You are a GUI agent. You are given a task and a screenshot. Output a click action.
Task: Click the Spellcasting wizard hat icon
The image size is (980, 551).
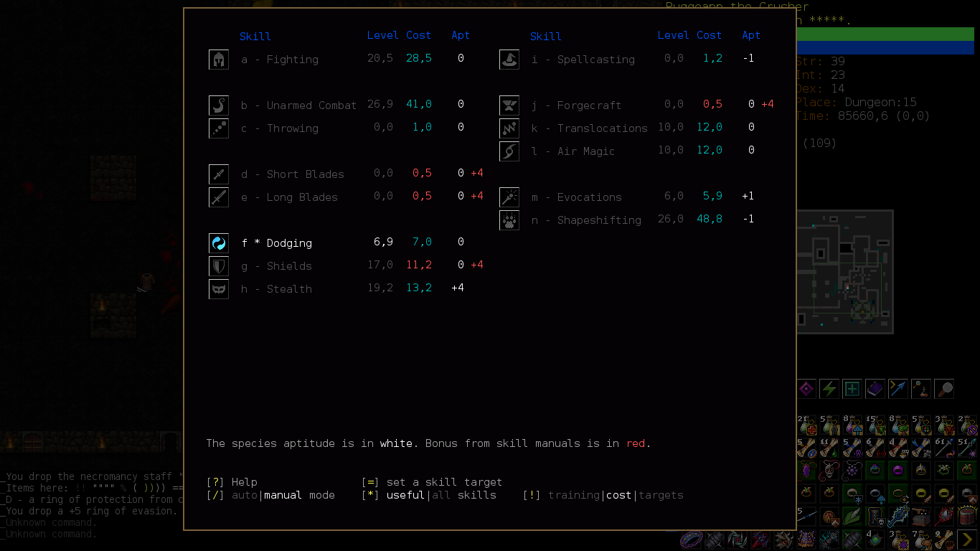tap(509, 60)
